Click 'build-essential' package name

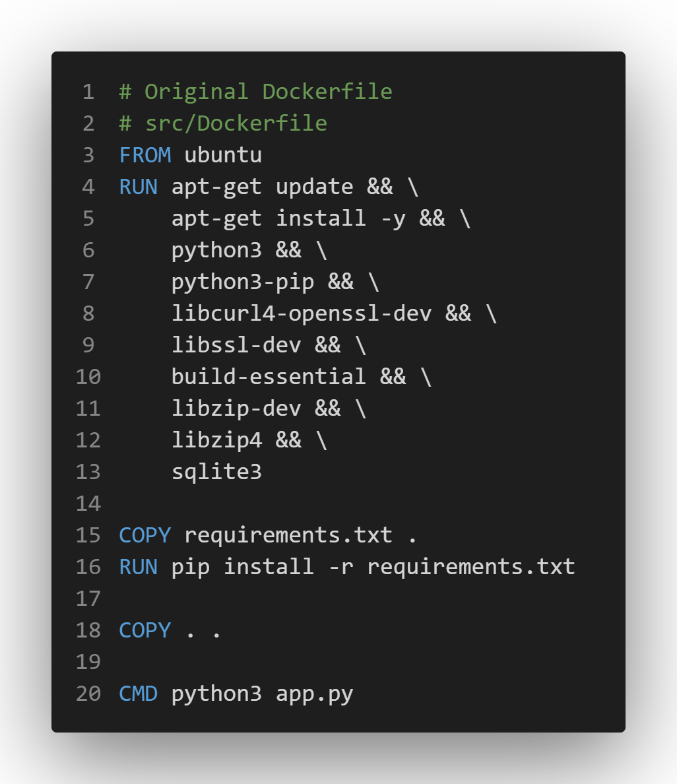click(x=268, y=377)
